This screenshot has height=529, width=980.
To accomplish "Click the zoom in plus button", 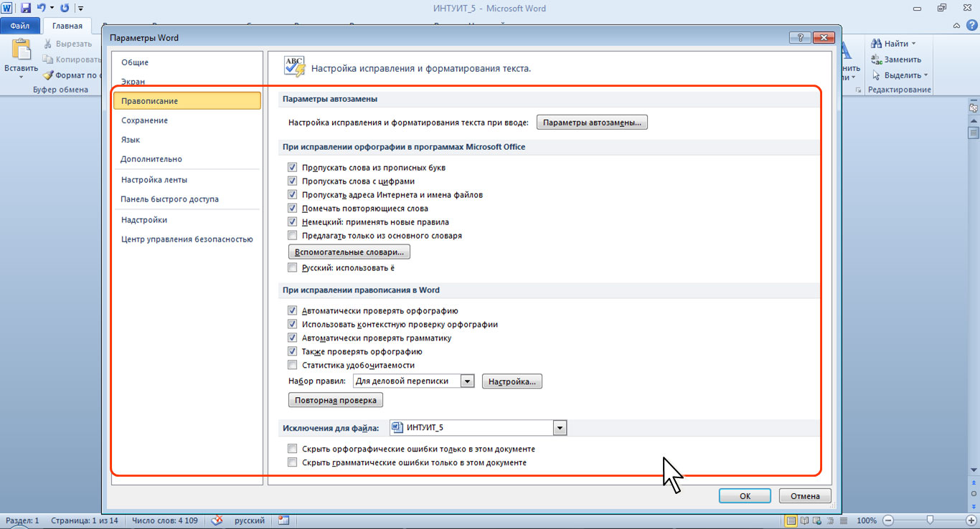I will point(972,520).
